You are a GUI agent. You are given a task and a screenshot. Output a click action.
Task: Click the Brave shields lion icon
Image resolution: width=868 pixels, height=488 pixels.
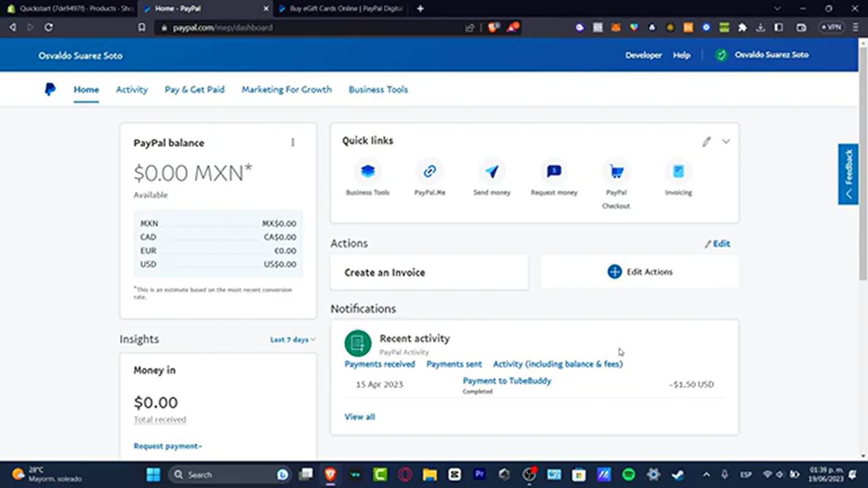pos(493,27)
